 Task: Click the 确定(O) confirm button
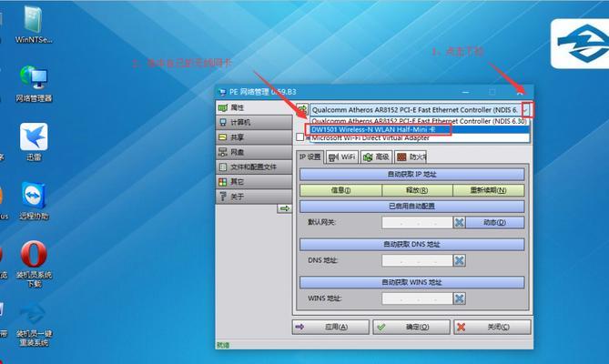(411, 327)
